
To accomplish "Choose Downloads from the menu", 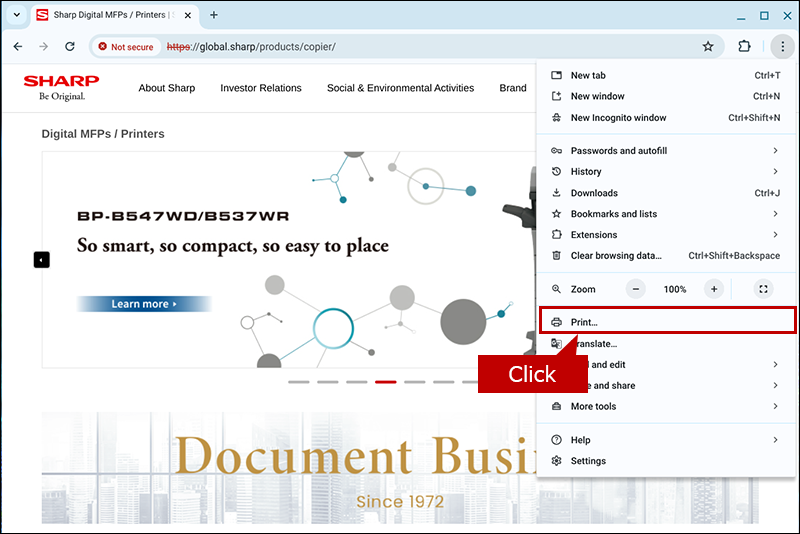I will coord(666,193).
